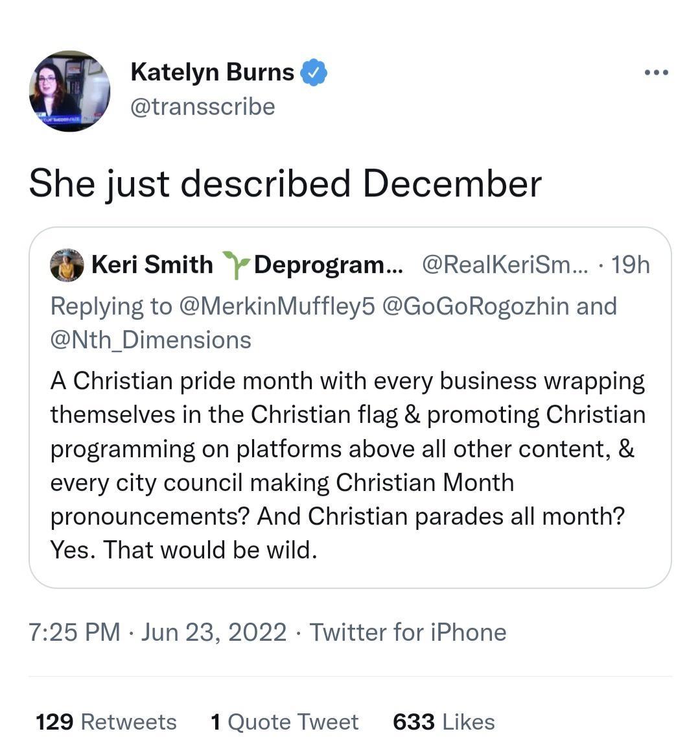Click Keri Smith's display name
The height and width of the screenshot is (751, 700).
151,264
